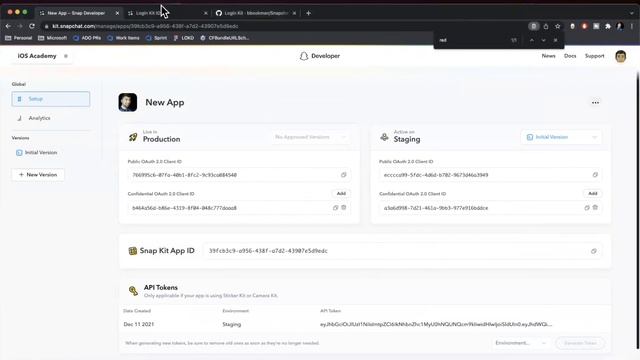Image resolution: width=640 pixels, height=360 pixels.
Task: Copy the Snap Kit App ID
Action: pyautogui.click(x=594, y=251)
